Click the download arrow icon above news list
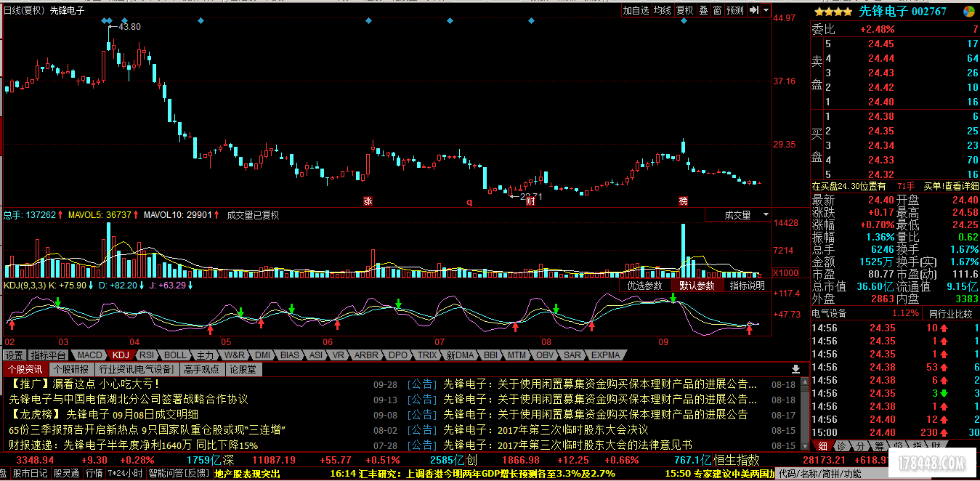 point(795,369)
